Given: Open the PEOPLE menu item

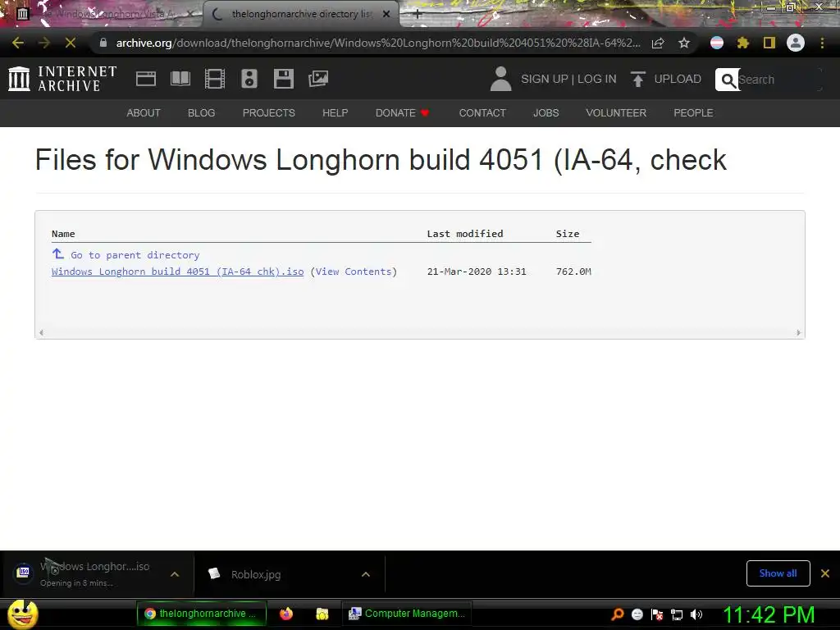Looking at the screenshot, I should (693, 113).
